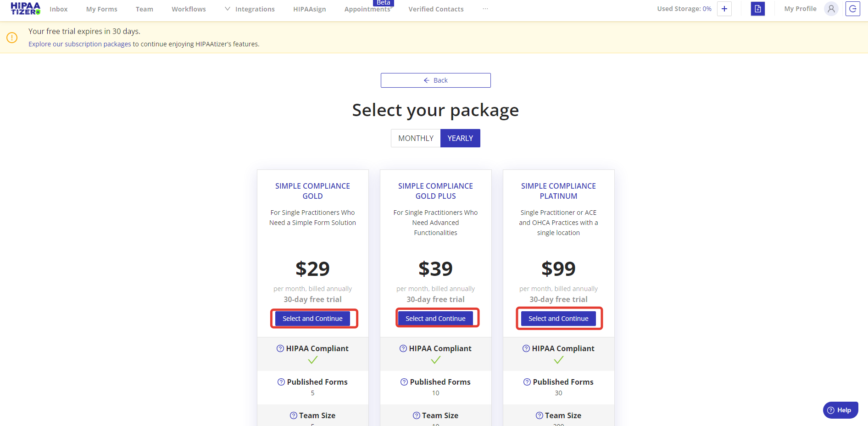This screenshot has height=426, width=868.
Task: Click the plus icon next to Used Storage
Action: point(724,9)
